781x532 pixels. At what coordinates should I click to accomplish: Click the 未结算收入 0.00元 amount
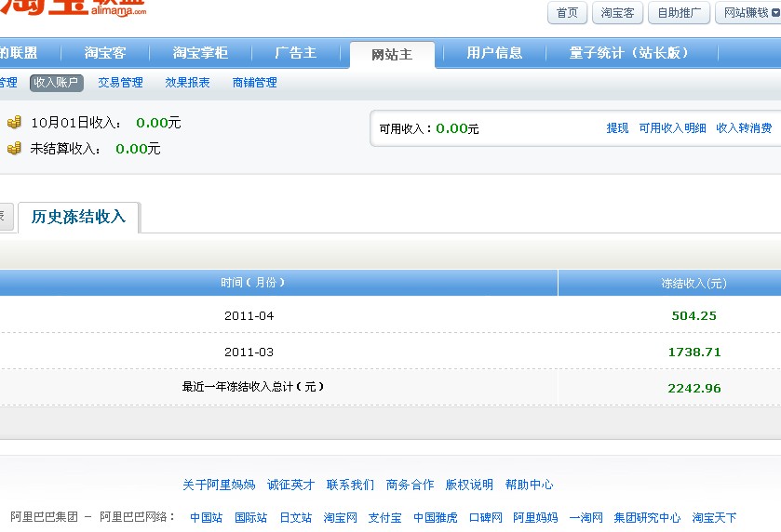point(138,148)
